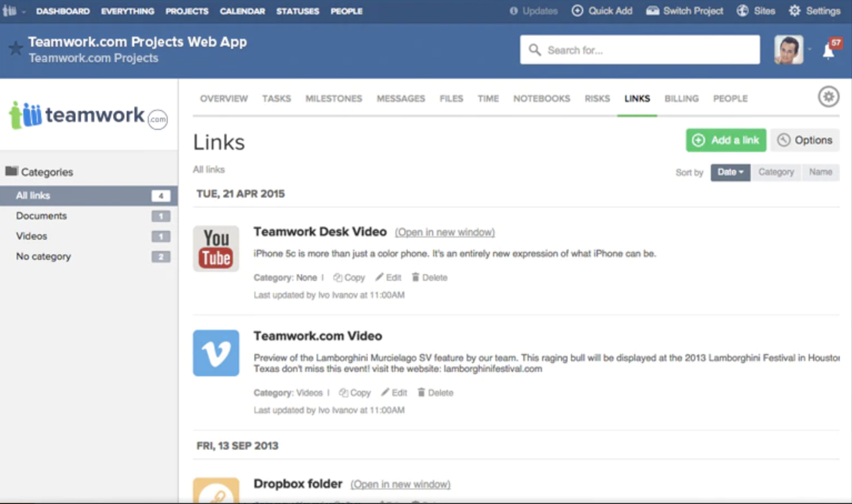Image resolution: width=852 pixels, height=504 pixels.
Task: Edit the Teamwork Desk Video link
Action: coord(388,278)
